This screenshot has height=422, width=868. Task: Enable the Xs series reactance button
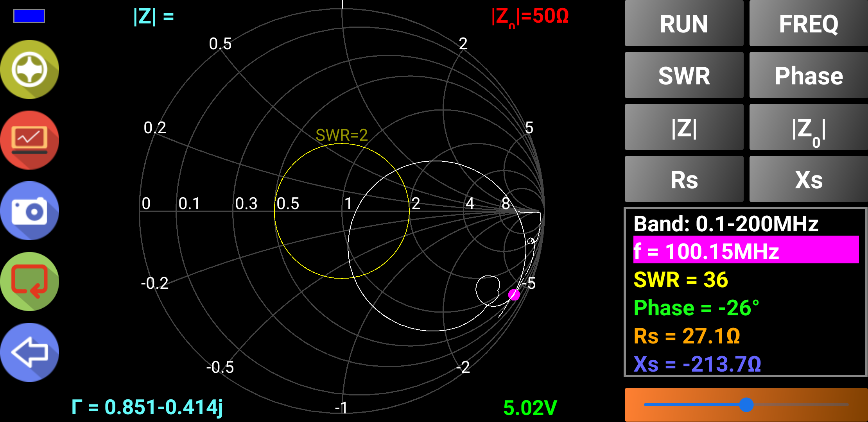pyautogui.click(x=809, y=179)
